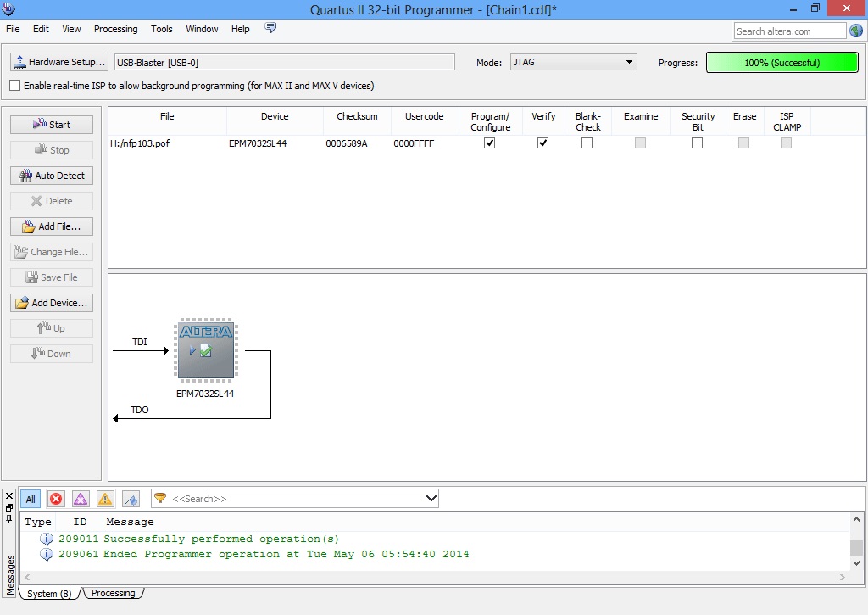Click the Search altera.com field
This screenshot has width=868, height=615.
(790, 31)
